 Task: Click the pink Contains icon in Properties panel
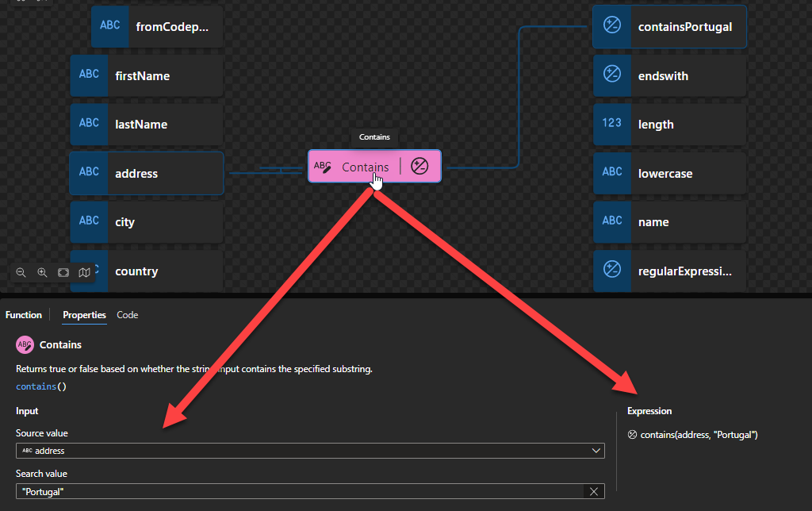(x=25, y=344)
